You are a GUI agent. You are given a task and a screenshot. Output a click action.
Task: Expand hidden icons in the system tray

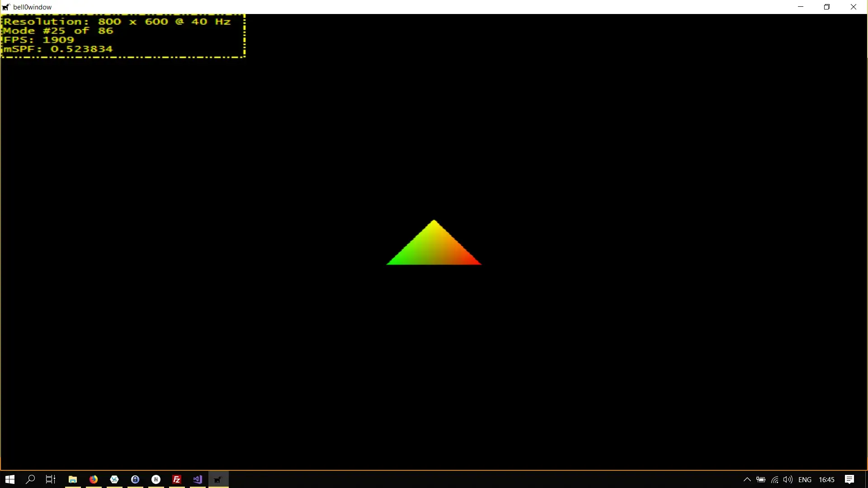click(x=747, y=480)
